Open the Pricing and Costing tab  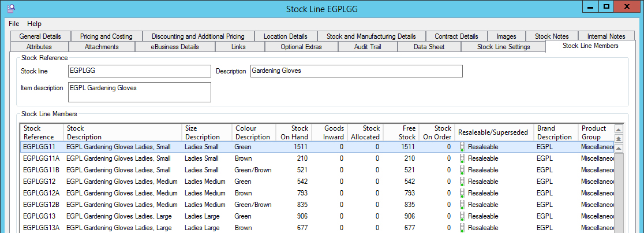click(106, 36)
